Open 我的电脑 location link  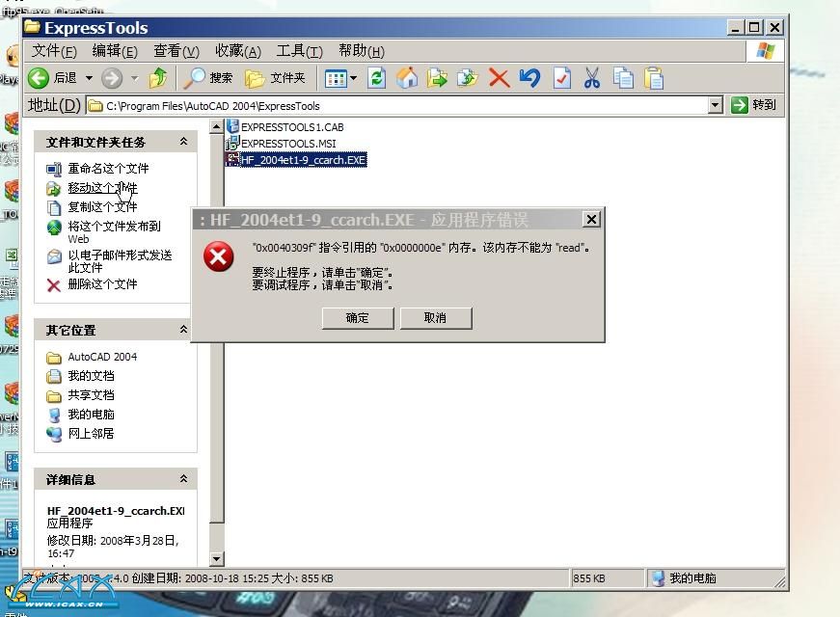pos(91,415)
